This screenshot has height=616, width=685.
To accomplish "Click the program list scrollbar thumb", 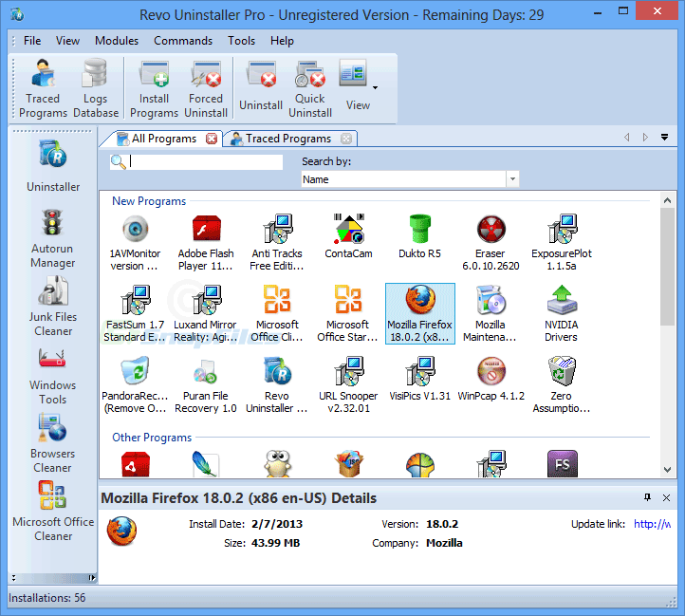I will pos(667,267).
